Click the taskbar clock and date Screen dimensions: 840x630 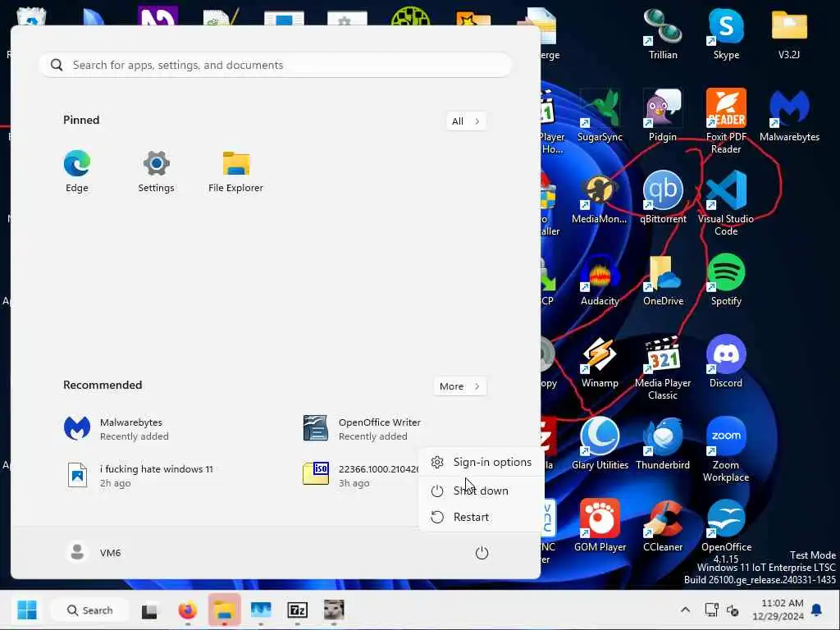pyautogui.click(x=779, y=609)
